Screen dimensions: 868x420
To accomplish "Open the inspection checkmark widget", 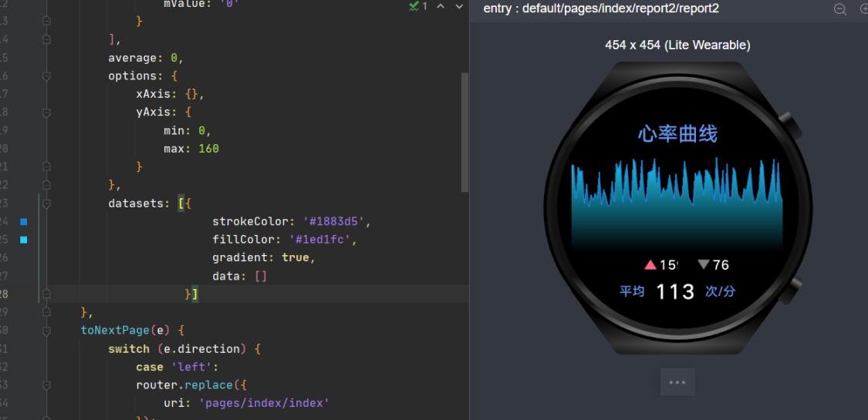I will (418, 6).
